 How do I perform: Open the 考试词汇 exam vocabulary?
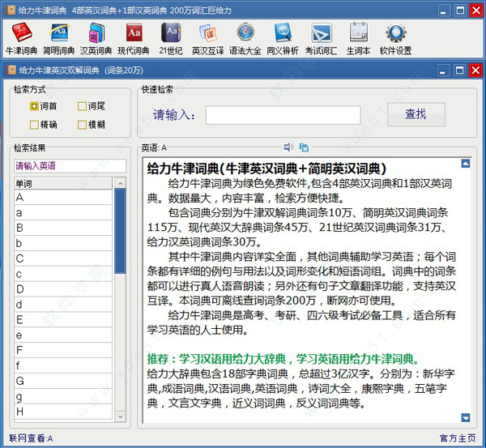(321, 39)
